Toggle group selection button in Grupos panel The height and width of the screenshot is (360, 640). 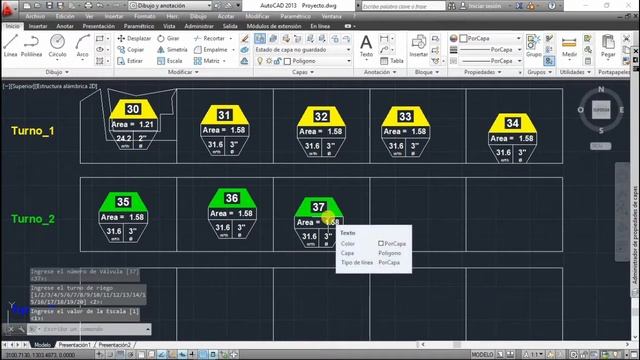[x=549, y=61]
